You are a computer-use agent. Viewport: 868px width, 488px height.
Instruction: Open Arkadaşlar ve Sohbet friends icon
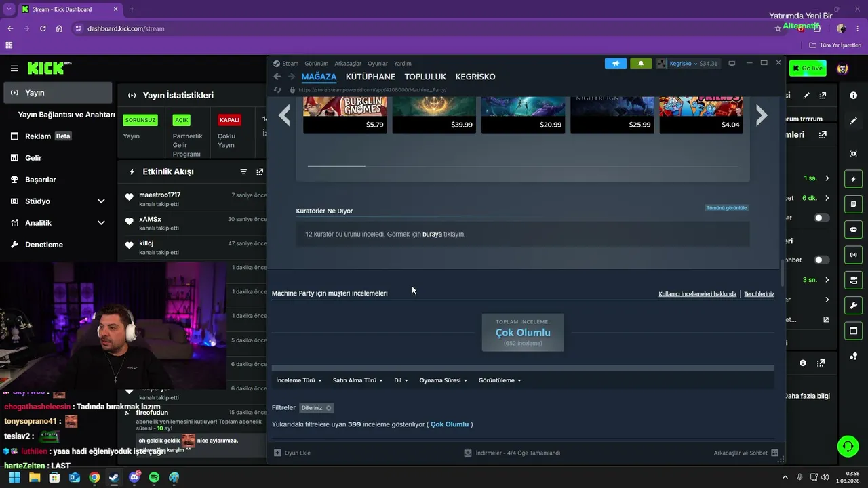[x=774, y=453]
